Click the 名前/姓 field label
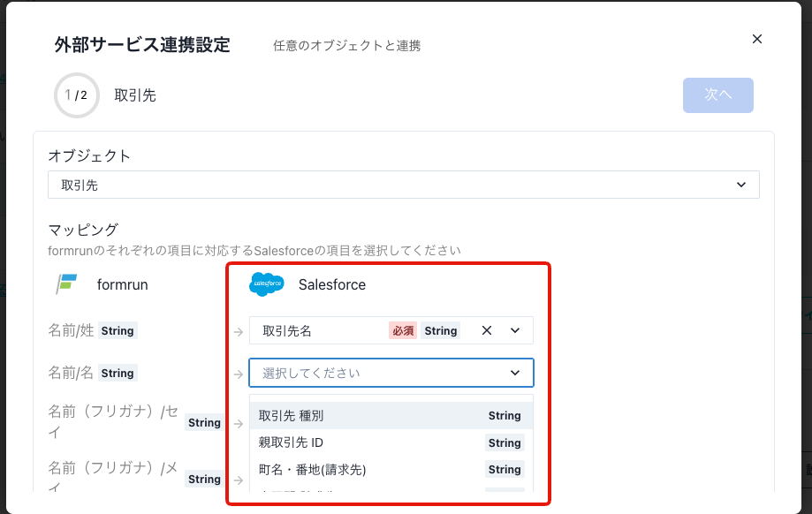The height and width of the screenshot is (514, 812). pyautogui.click(x=71, y=330)
